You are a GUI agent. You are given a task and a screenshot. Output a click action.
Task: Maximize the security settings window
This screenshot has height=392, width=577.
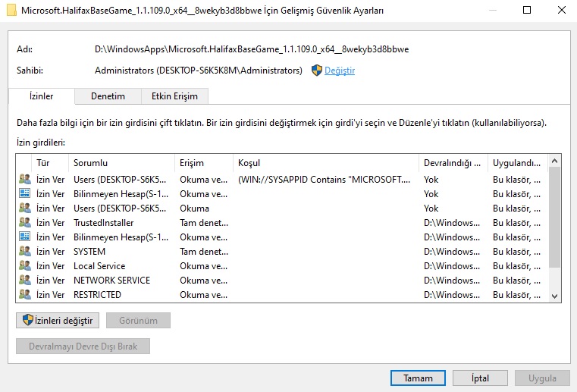tap(527, 10)
